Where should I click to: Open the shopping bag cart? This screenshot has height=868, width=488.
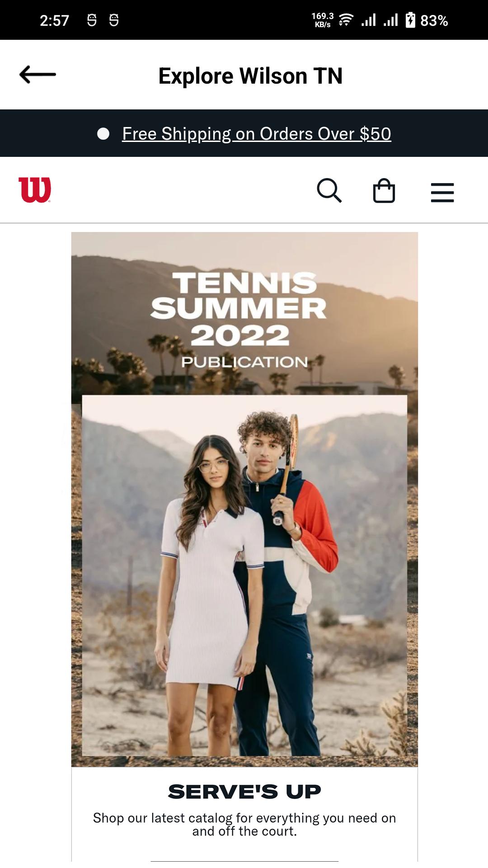pyautogui.click(x=384, y=190)
